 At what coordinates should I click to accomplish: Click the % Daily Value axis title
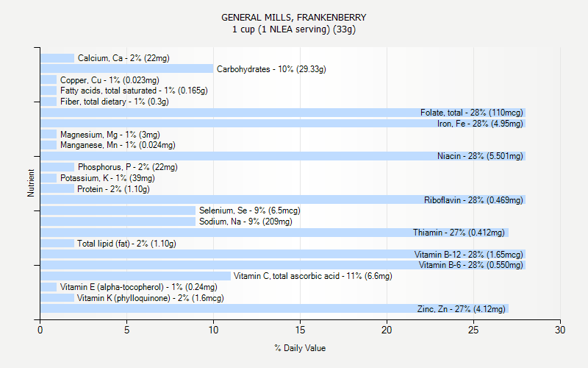[x=300, y=348]
